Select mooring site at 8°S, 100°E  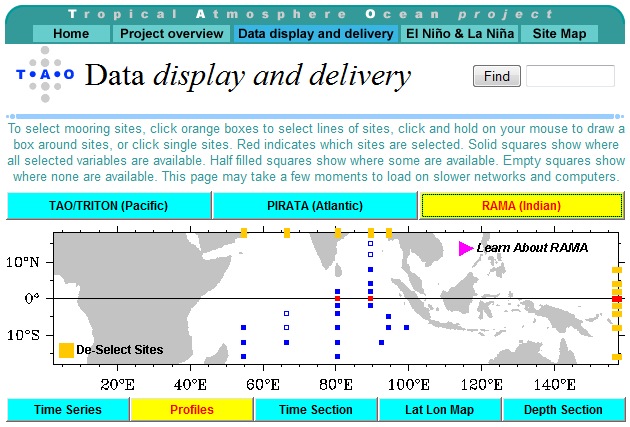(407, 328)
